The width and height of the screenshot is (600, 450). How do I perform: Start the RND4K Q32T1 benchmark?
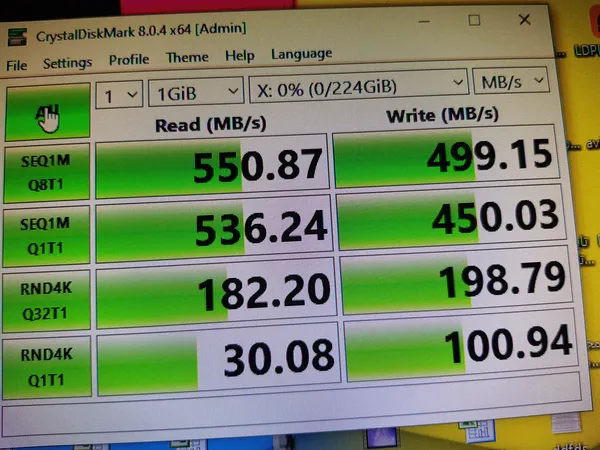(47, 301)
